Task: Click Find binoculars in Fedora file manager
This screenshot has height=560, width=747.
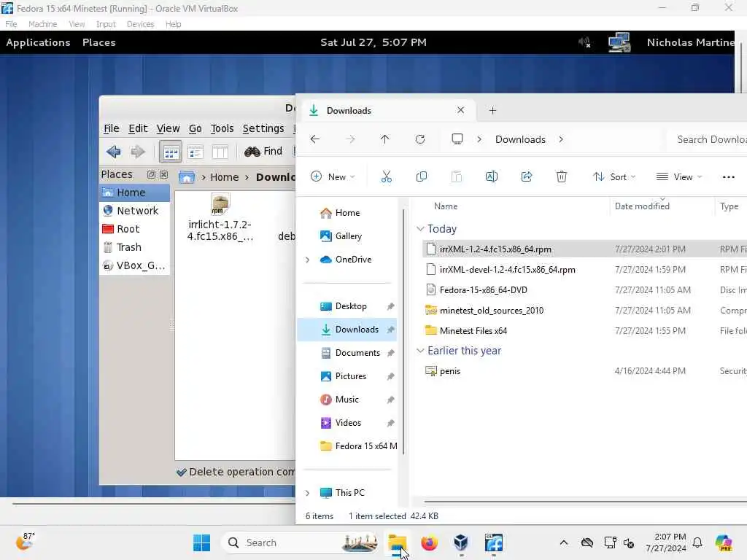Action: point(263,152)
